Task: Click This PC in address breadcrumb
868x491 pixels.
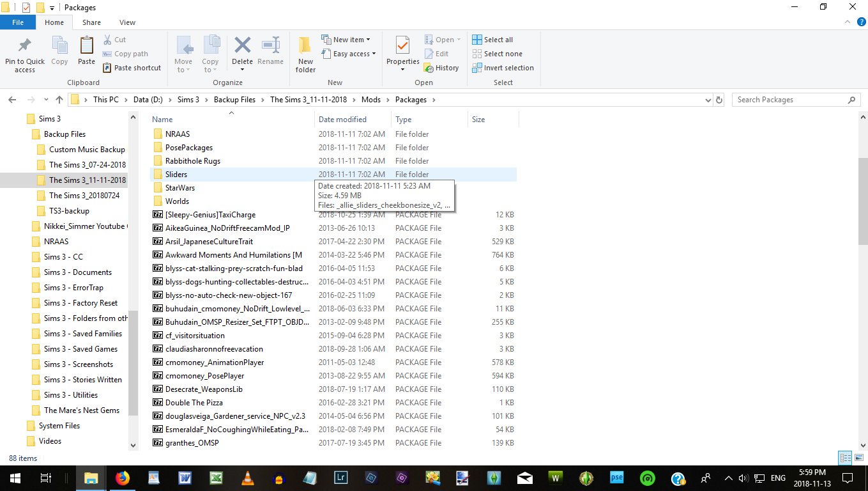Action: pos(106,100)
